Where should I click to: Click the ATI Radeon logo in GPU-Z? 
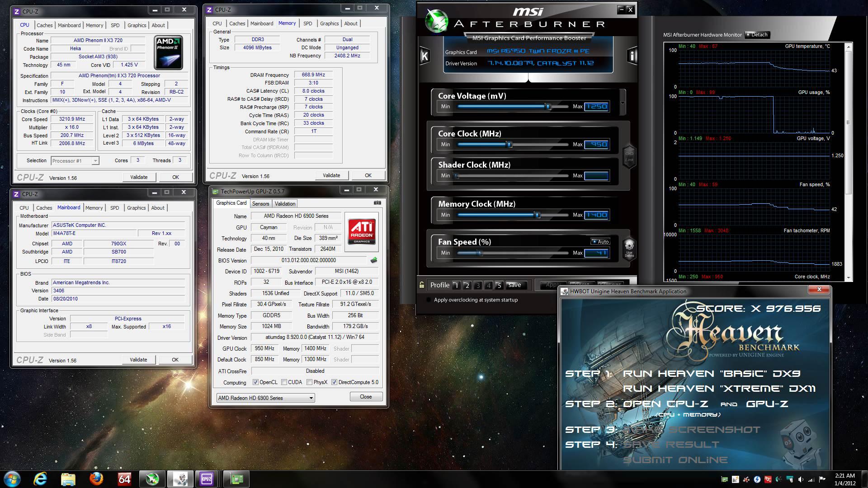point(362,231)
